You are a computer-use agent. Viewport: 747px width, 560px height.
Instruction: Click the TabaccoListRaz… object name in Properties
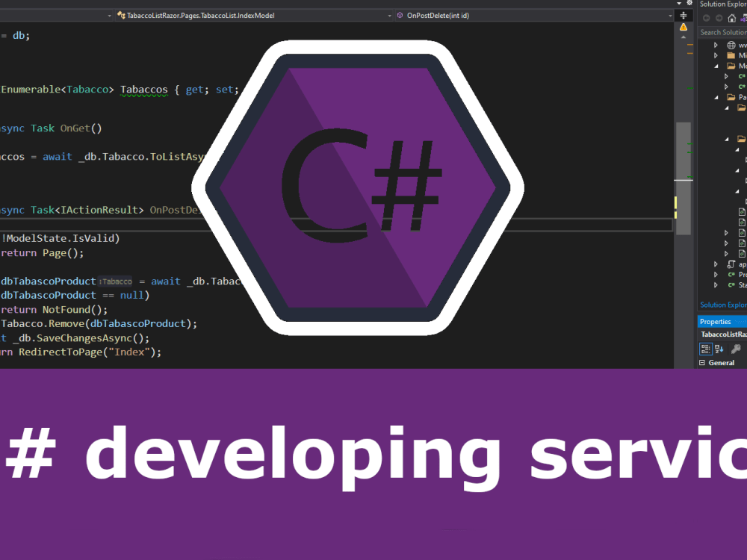coord(724,335)
